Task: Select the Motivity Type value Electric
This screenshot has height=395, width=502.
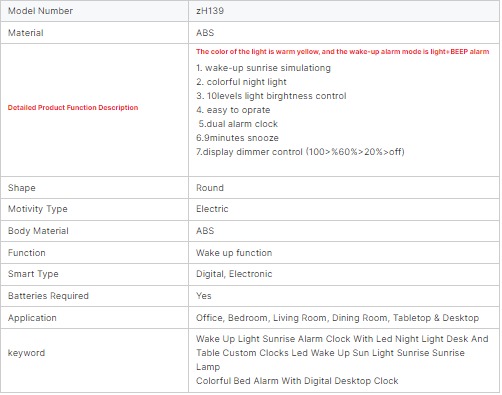Action: (x=212, y=209)
